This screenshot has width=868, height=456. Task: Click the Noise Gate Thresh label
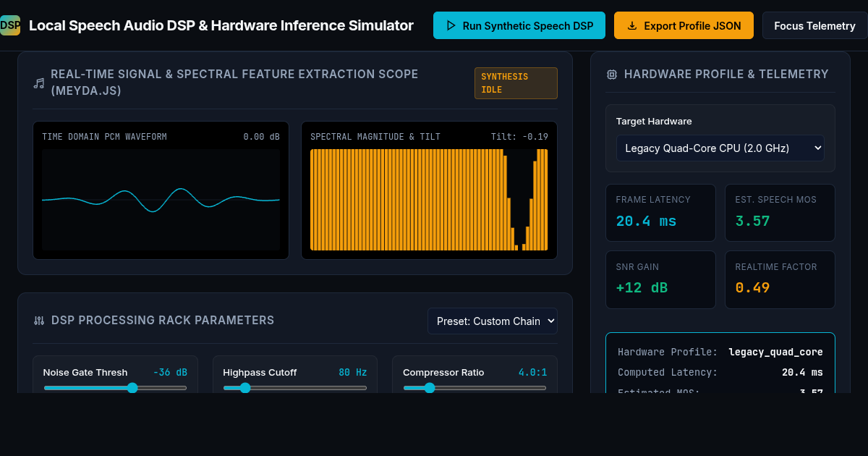click(85, 373)
